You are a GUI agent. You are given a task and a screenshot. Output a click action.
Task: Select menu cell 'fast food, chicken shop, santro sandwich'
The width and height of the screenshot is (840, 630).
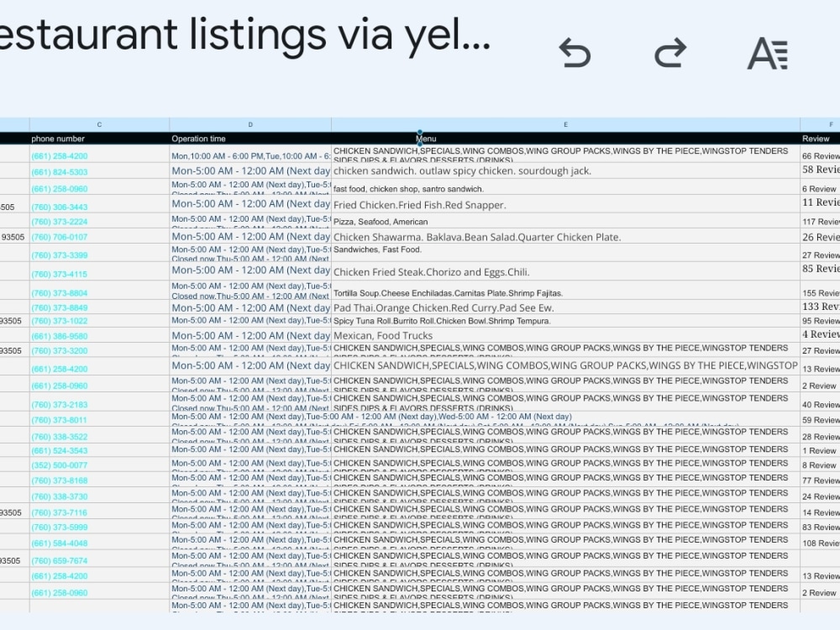[565, 187]
